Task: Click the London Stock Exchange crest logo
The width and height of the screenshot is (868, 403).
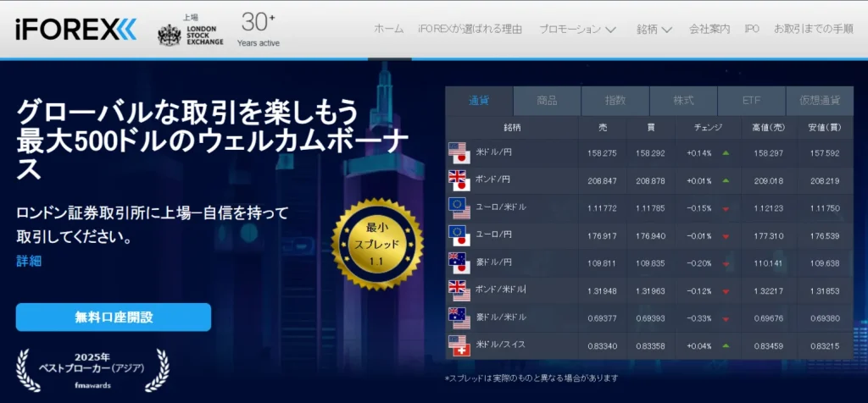Action: pos(170,35)
